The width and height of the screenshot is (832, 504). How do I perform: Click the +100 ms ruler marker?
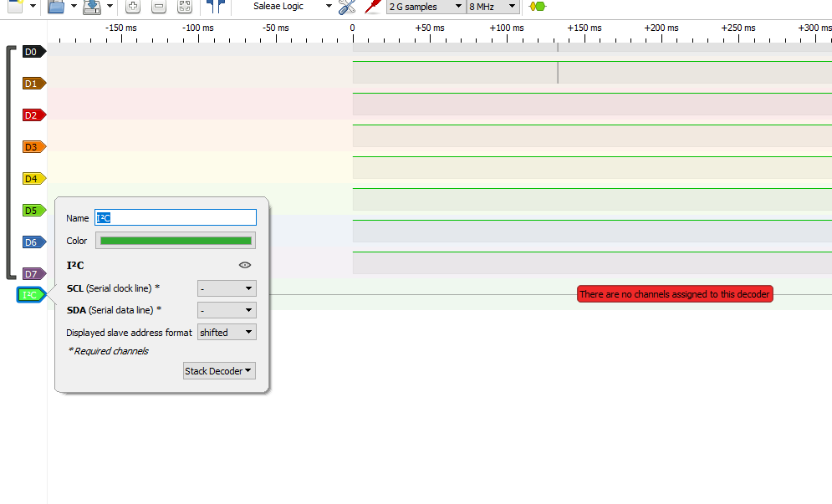coord(506,28)
